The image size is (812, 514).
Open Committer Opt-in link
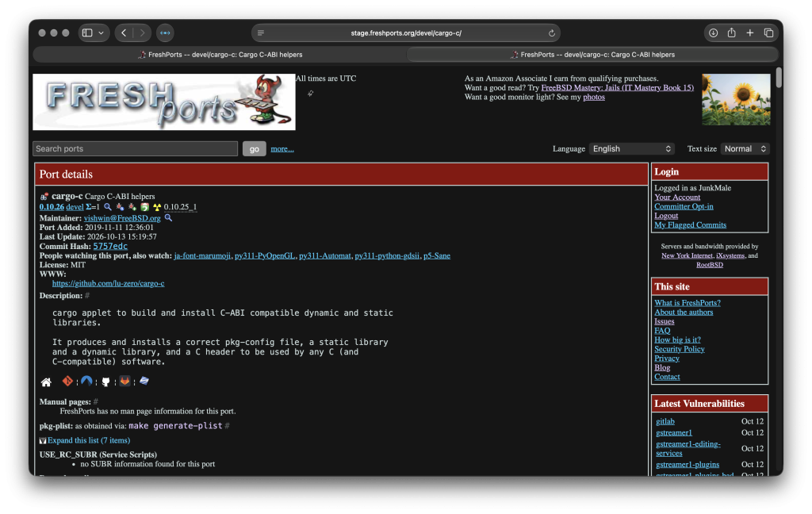[684, 206]
